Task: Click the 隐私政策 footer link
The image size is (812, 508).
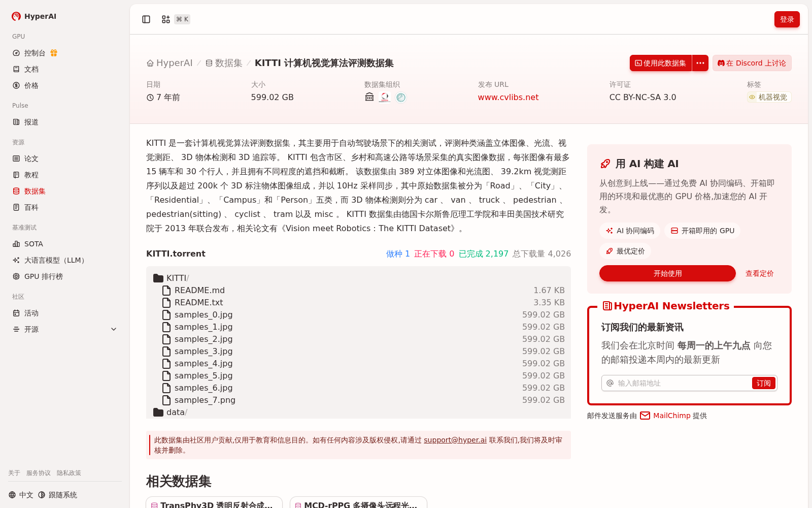Action: (x=69, y=473)
